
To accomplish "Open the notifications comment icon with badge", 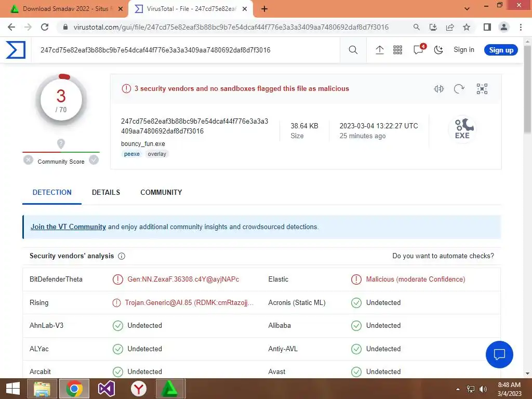I will point(419,49).
